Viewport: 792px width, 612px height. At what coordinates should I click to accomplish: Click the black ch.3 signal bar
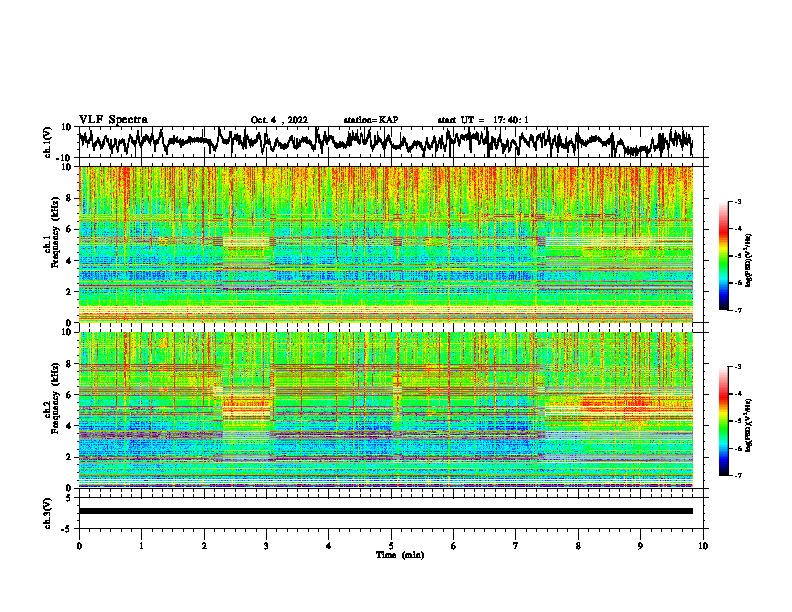[386, 511]
